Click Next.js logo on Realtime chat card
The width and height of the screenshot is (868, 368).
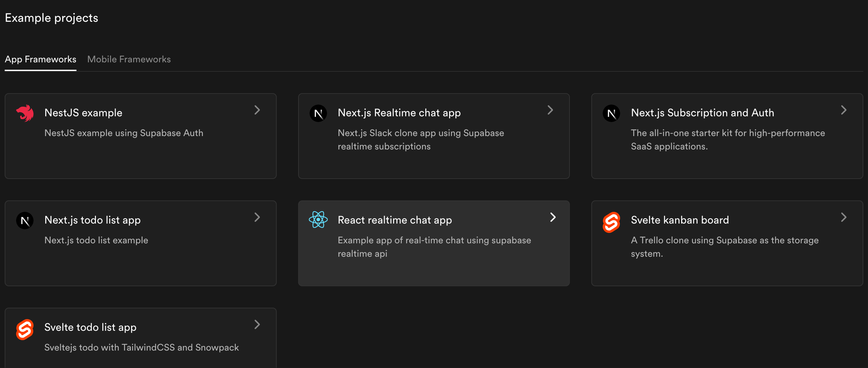click(x=318, y=114)
